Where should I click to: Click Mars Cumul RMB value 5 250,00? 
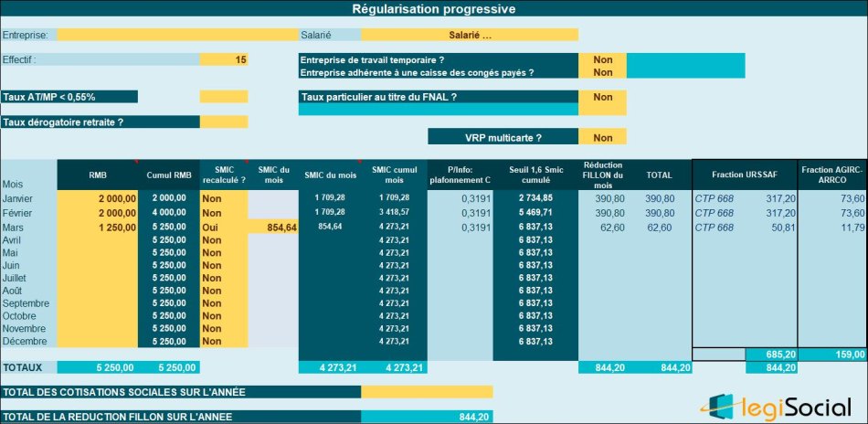(169, 228)
